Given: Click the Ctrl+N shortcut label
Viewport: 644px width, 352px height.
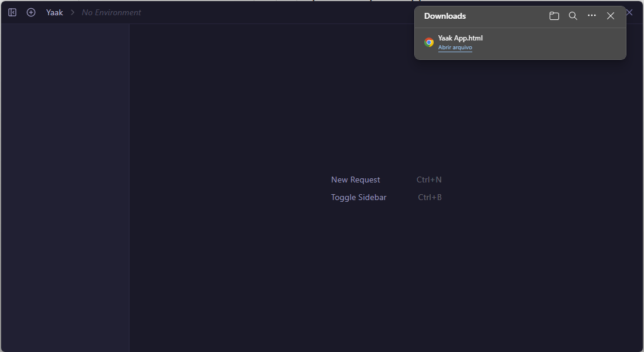Looking at the screenshot, I should (429, 180).
